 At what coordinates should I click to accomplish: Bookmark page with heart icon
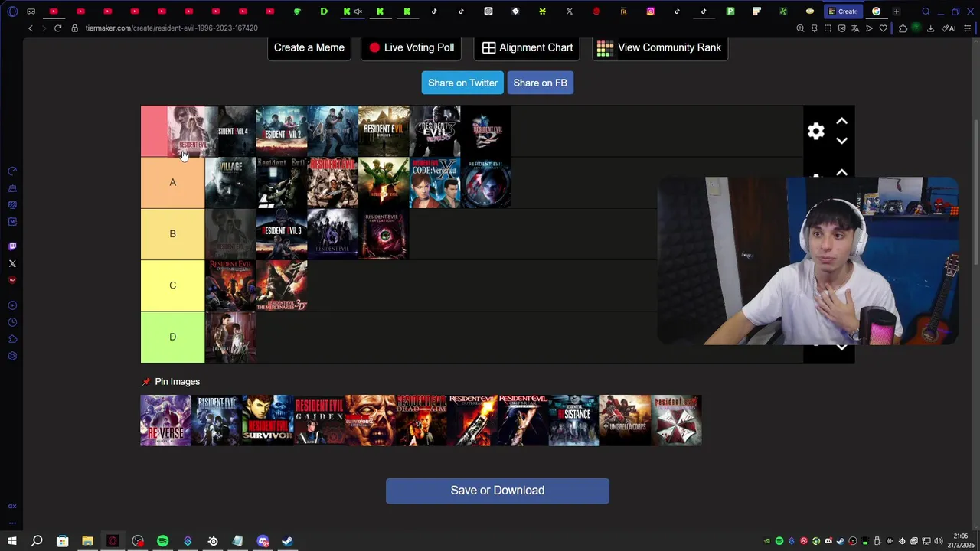[883, 28]
